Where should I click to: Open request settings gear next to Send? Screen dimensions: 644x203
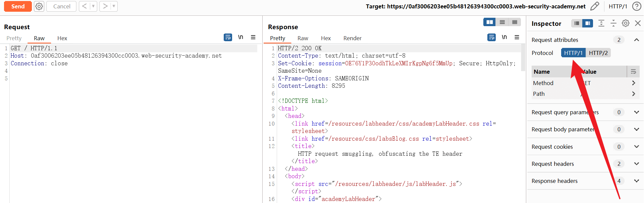[39, 6]
